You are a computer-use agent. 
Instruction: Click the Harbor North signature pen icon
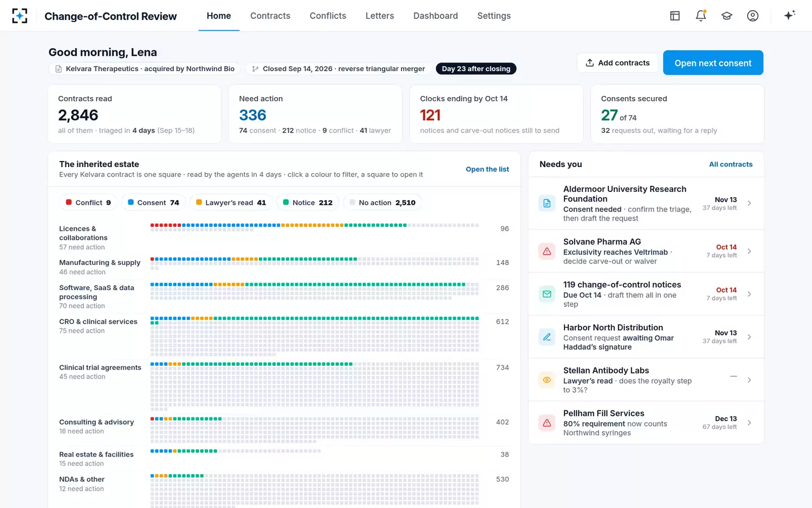547,337
